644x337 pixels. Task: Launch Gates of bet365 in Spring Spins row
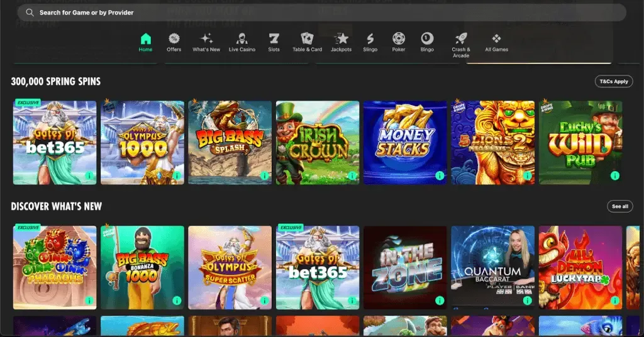[55, 143]
